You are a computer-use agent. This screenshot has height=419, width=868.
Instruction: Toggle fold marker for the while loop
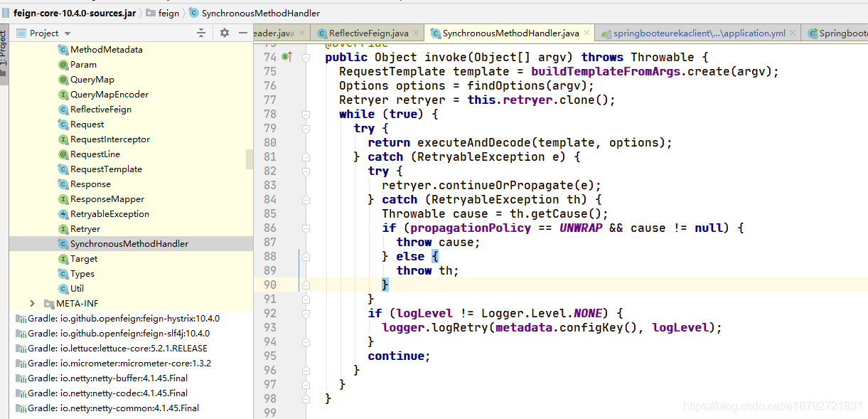click(306, 114)
